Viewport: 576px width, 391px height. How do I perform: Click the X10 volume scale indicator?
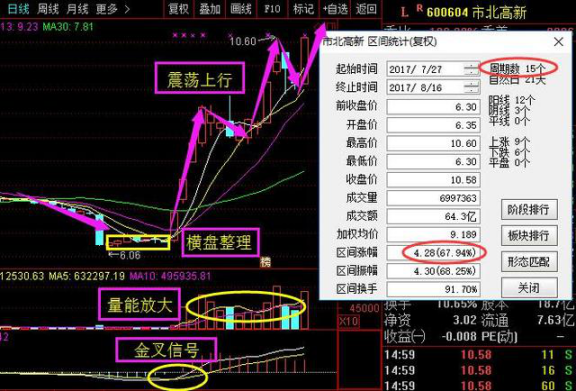(x=348, y=321)
